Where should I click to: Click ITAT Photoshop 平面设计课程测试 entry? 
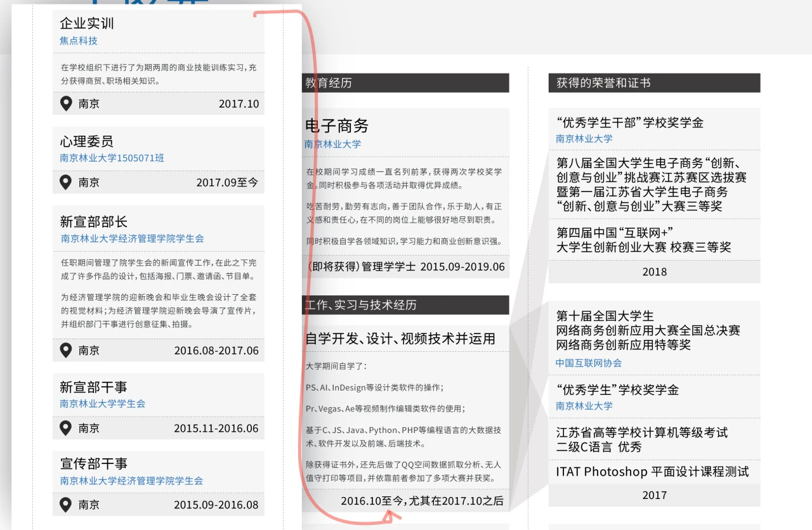tap(652, 472)
